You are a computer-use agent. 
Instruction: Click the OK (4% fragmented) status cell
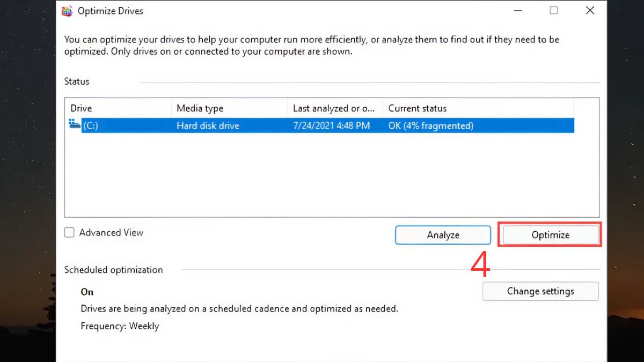click(x=430, y=126)
